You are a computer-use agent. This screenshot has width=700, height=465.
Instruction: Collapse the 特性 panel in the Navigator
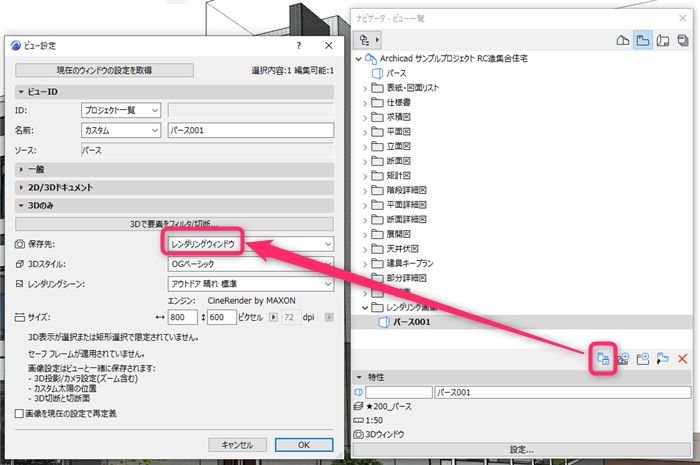click(359, 378)
